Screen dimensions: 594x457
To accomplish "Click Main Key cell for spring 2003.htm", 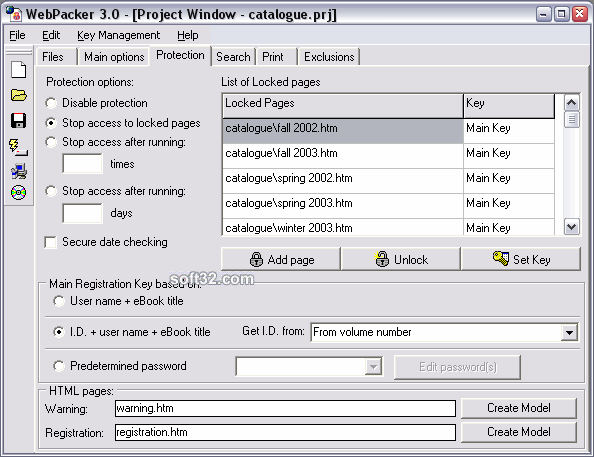I will [x=509, y=206].
